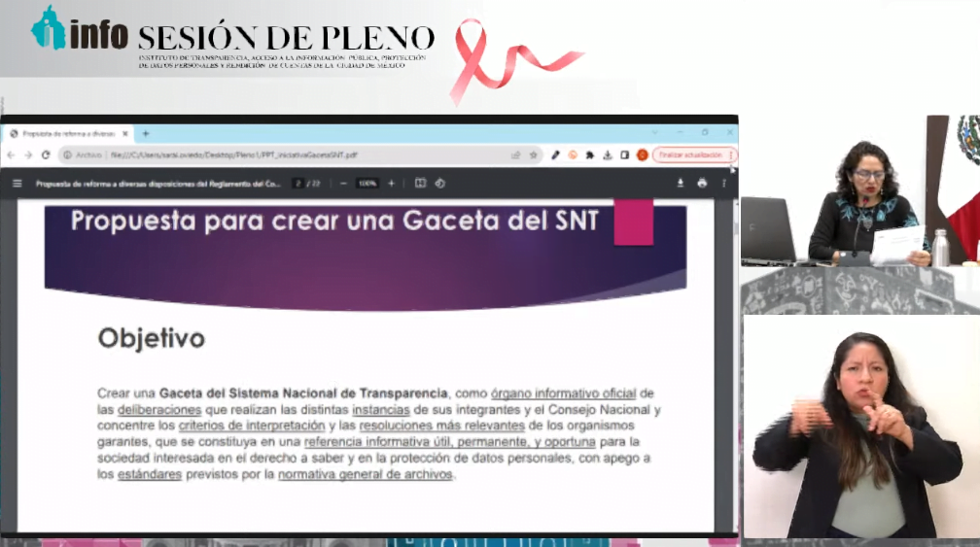Open the PDF viewer more actions menu

pos(724,183)
